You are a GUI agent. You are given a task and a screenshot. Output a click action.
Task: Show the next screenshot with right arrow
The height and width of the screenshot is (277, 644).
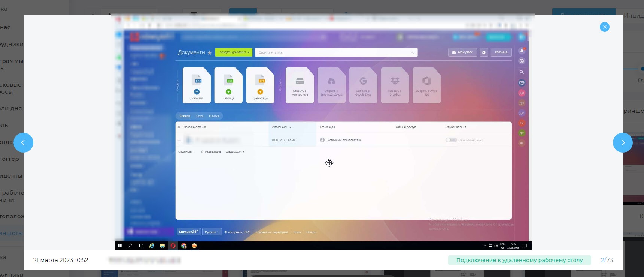coord(623,143)
